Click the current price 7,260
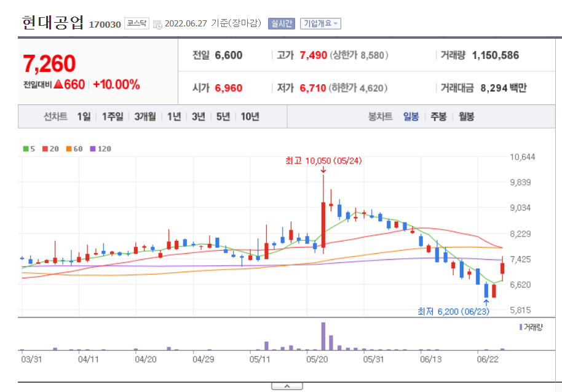This screenshot has width=562, height=392. 49,64
